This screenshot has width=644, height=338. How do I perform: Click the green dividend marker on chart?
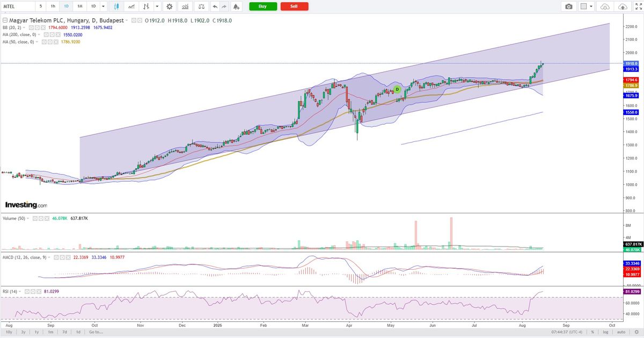397,89
